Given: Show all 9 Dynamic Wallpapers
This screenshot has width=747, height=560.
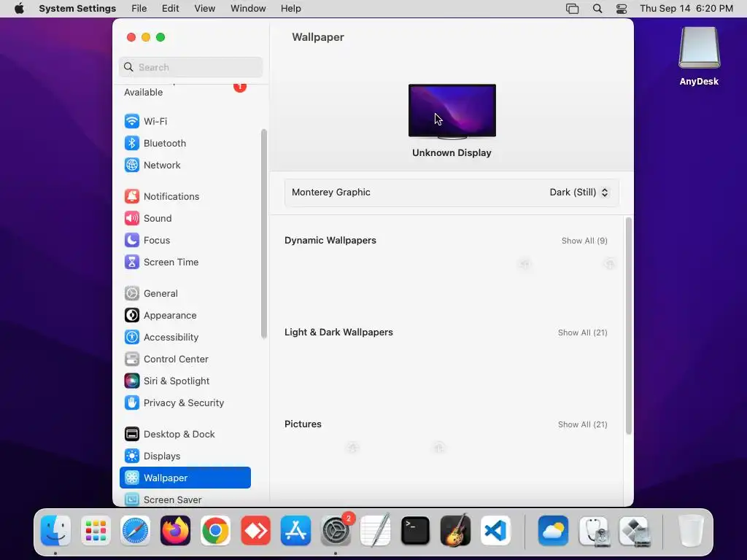Looking at the screenshot, I should click(x=584, y=241).
